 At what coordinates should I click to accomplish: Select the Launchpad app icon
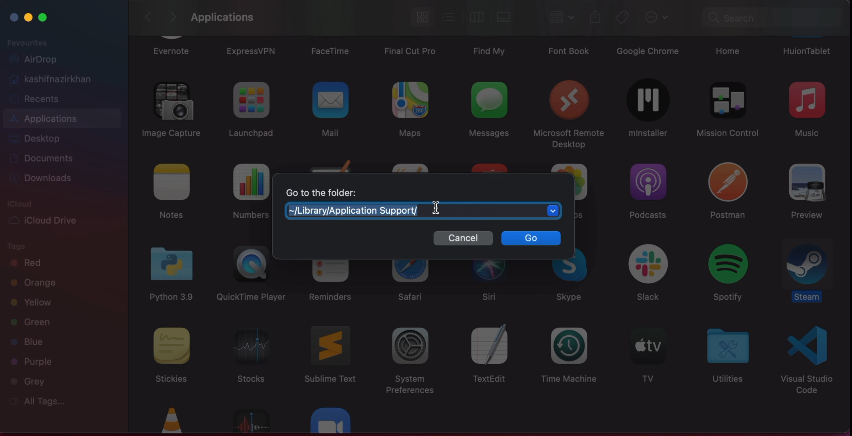251,101
